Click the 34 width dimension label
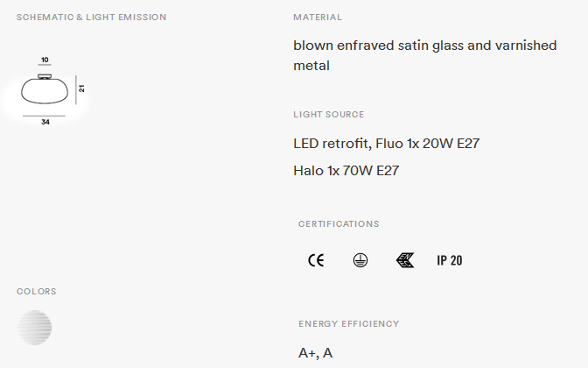588x368 pixels. (45, 122)
